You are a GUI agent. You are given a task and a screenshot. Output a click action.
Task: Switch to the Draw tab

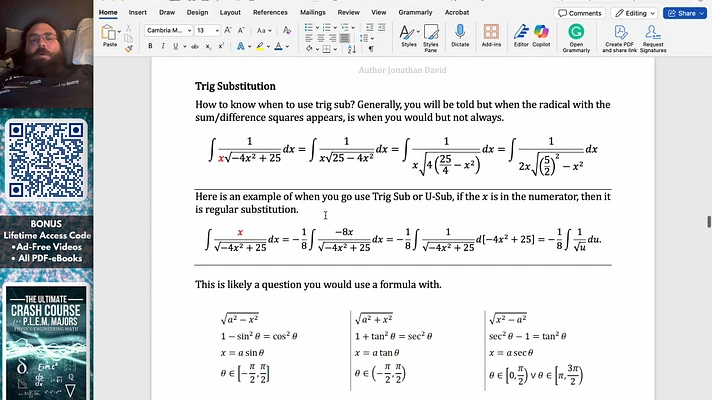click(167, 12)
